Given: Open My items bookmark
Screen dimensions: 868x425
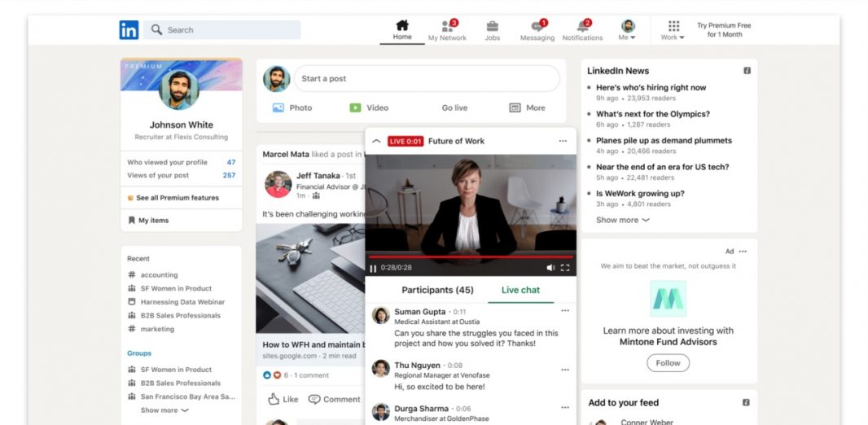Looking at the screenshot, I should (x=148, y=221).
